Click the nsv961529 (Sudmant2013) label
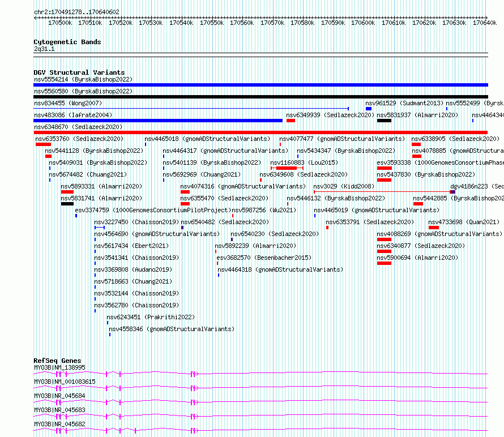This screenshot has width=504, height=437. coord(404,103)
